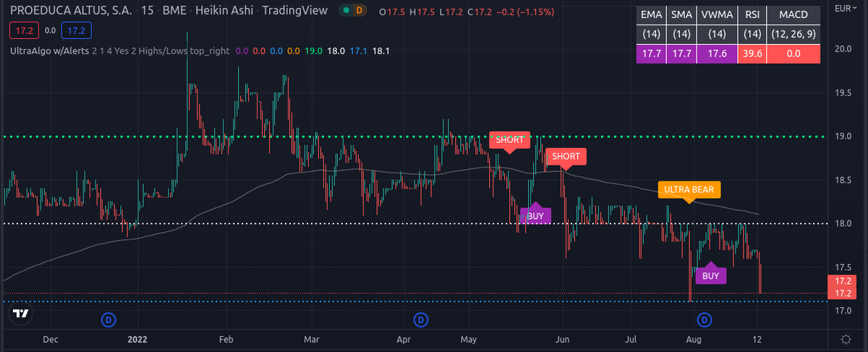Open chart settings gear icon
The height and width of the screenshot is (352, 868).
[846, 338]
